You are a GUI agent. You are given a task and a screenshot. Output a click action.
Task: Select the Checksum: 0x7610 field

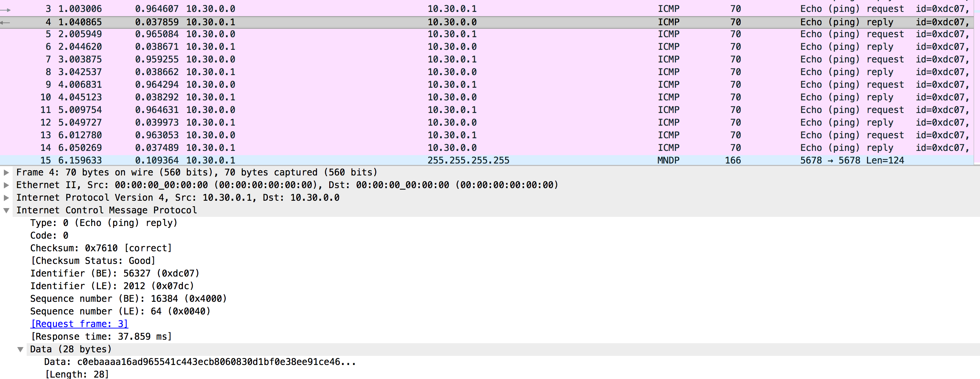[x=101, y=248]
